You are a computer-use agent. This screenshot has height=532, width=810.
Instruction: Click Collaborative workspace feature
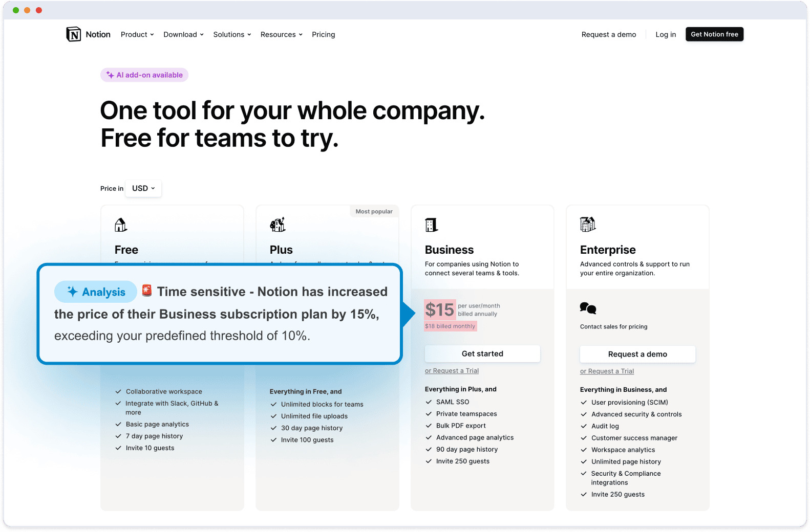point(164,391)
